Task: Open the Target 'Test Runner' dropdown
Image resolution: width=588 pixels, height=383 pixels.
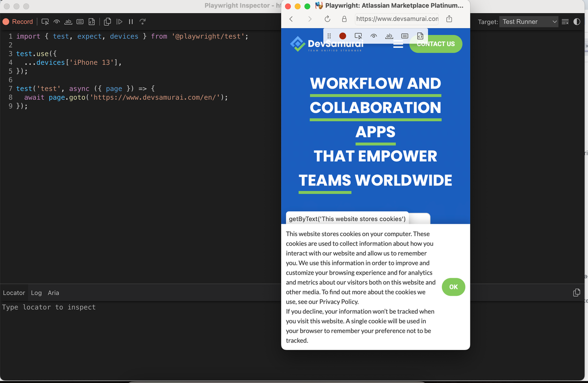Action: pos(529,22)
